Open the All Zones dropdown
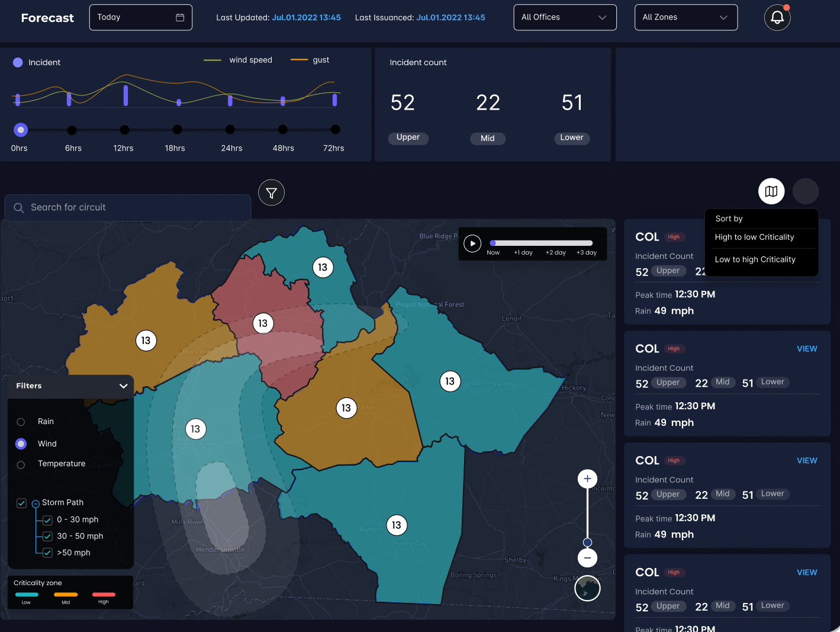This screenshot has width=840, height=632. [x=686, y=17]
